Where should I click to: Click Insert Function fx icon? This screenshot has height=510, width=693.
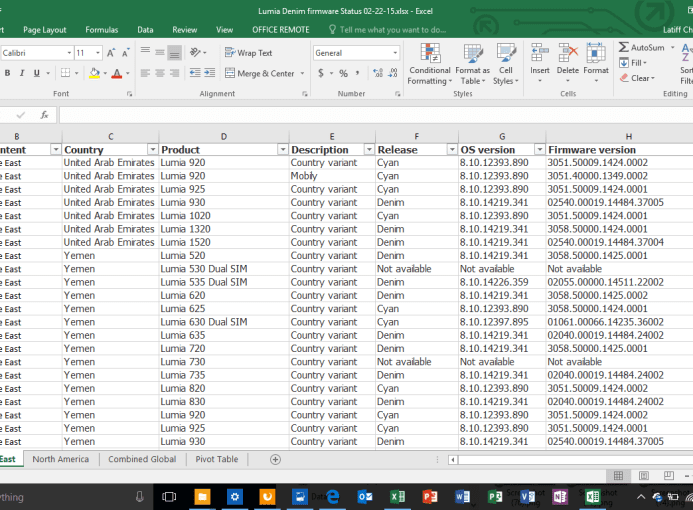[44, 115]
